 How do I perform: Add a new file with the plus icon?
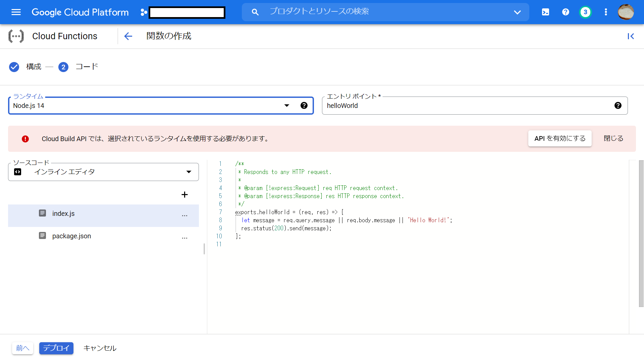(184, 194)
